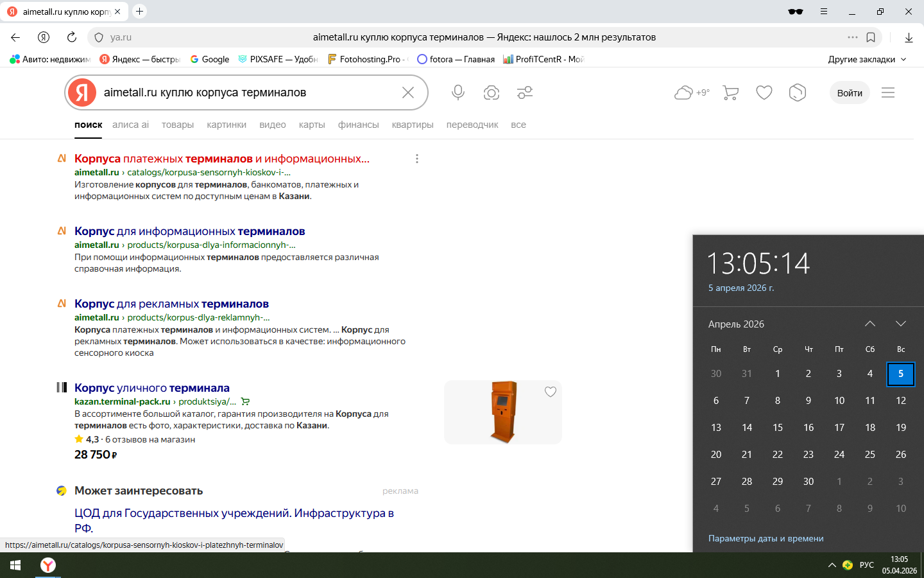
Task: Go to next month in calendar
Action: point(900,324)
